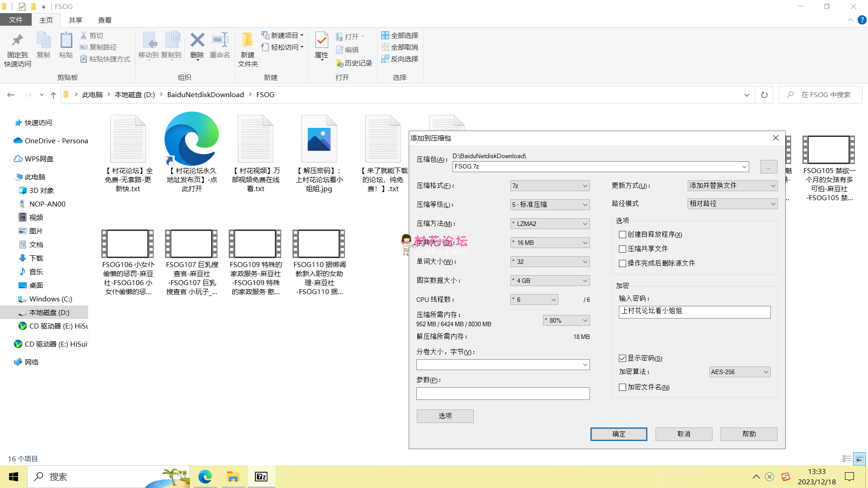
Task: Switch to the 共享 Share tab
Action: [x=75, y=20]
